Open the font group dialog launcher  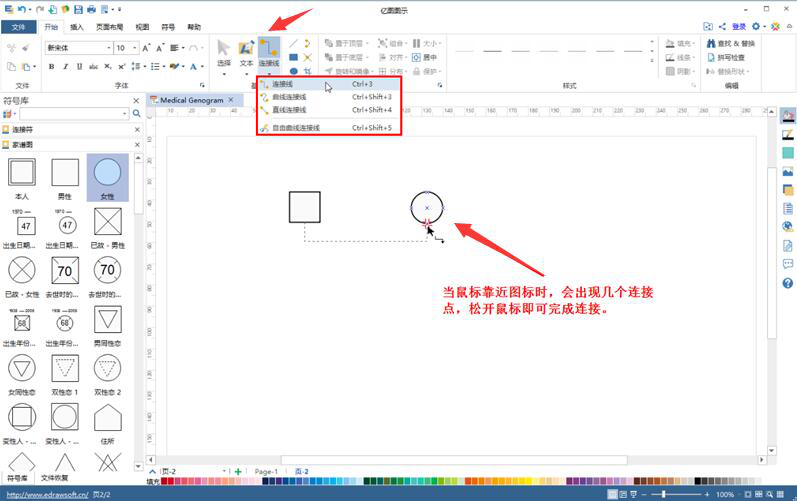202,85
